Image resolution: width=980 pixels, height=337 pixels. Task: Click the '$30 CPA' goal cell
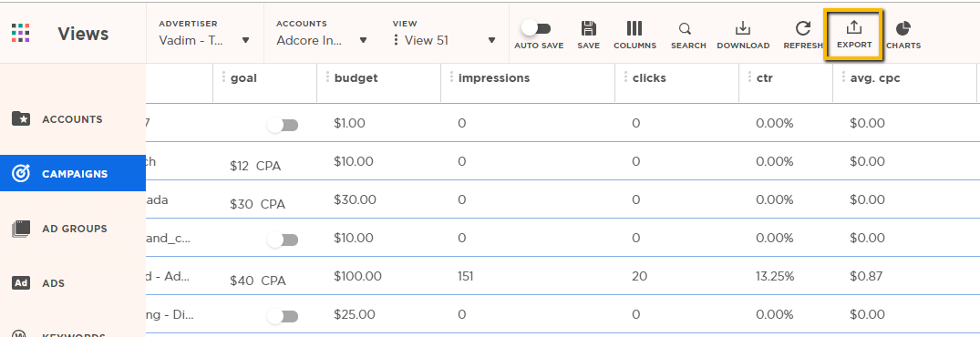[x=257, y=204]
